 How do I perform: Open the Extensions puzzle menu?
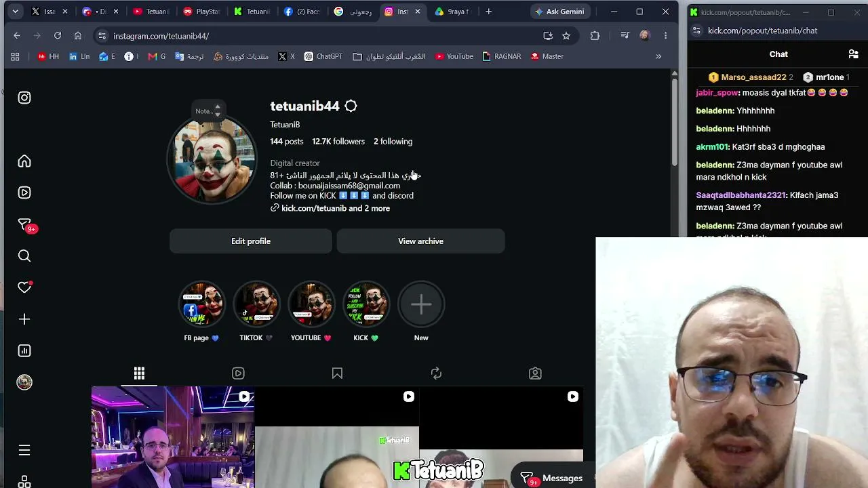595,36
